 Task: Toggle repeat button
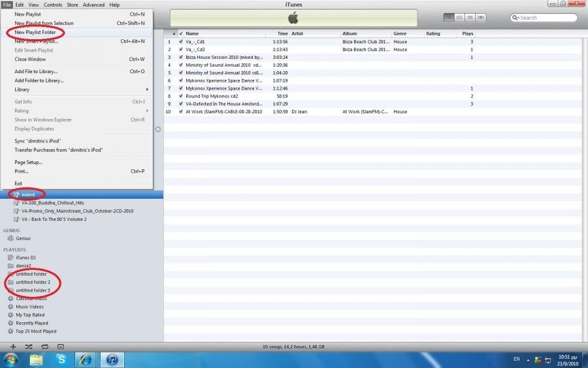coord(44,347)
